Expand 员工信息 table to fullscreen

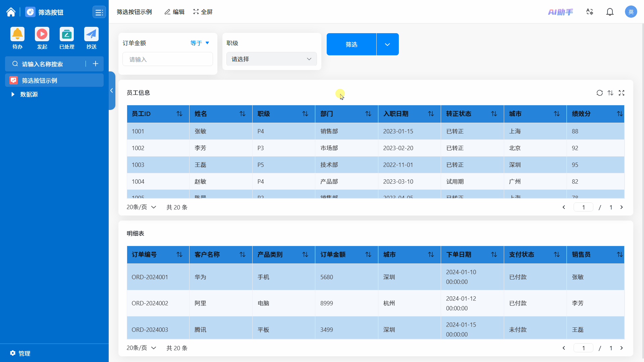[x=622, y=93]
